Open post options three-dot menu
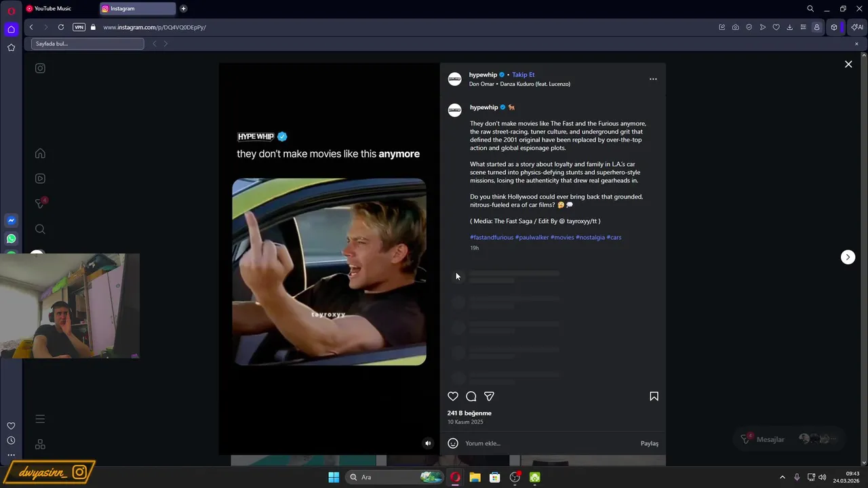The height and width of the screenshot is (488, 868). tap(653, 79)
